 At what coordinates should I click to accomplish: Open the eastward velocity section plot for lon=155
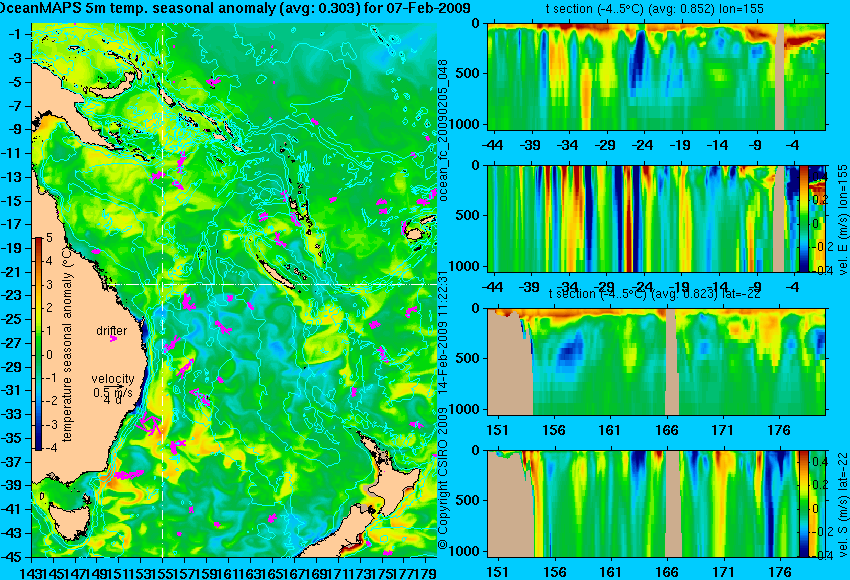tap(643, 218)
